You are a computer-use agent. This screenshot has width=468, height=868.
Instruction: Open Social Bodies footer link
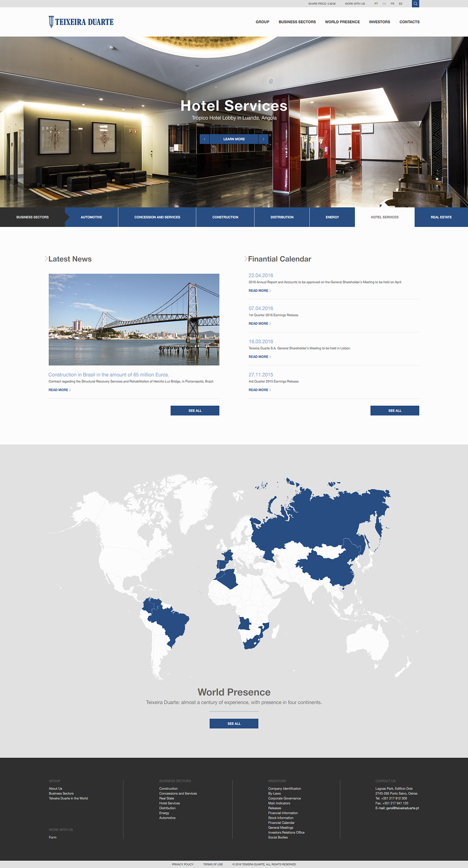pos(278,837)
